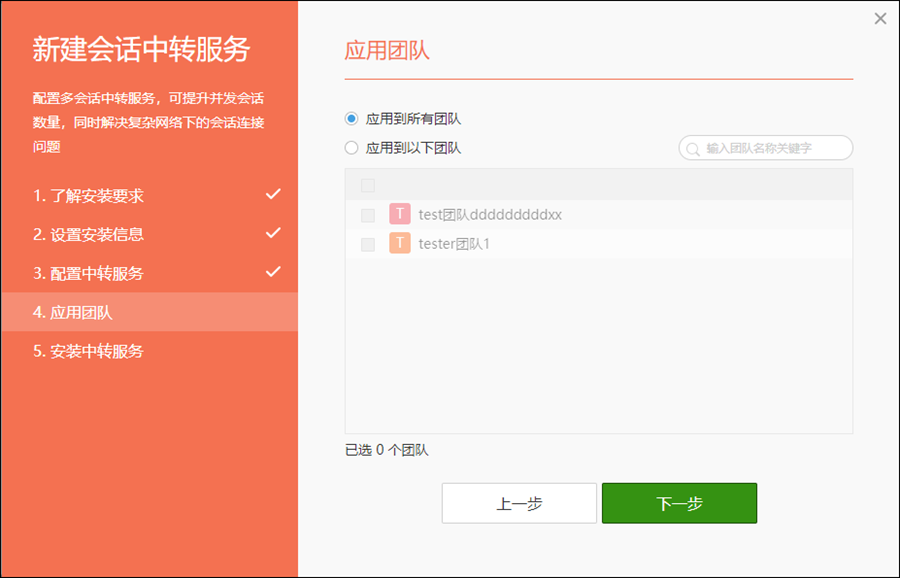Click checkmark next to 设置安装信息

pos(273,233)
